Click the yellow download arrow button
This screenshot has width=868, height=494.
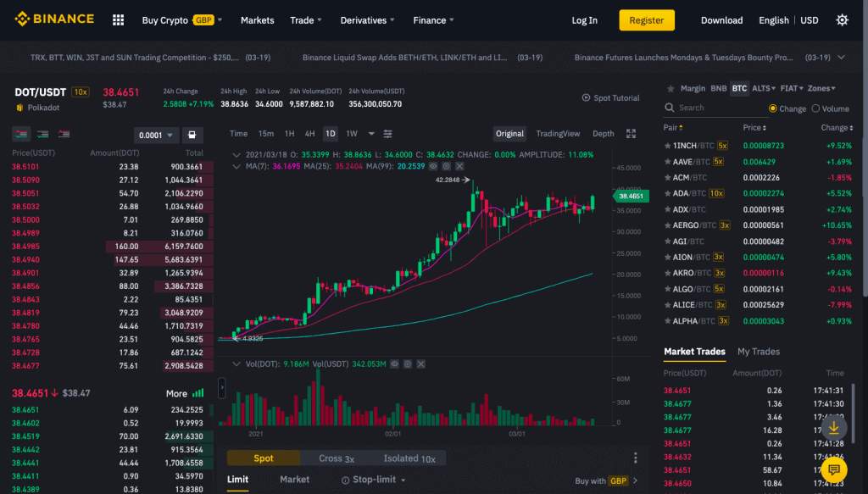[x=834, y=428]
